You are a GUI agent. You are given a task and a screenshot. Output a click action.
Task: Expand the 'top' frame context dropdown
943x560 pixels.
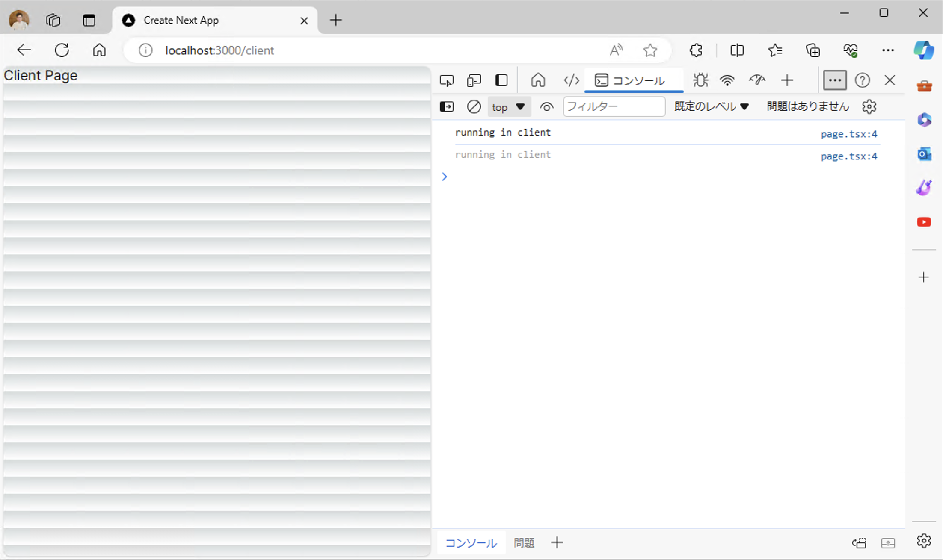(x=509, y=106)
